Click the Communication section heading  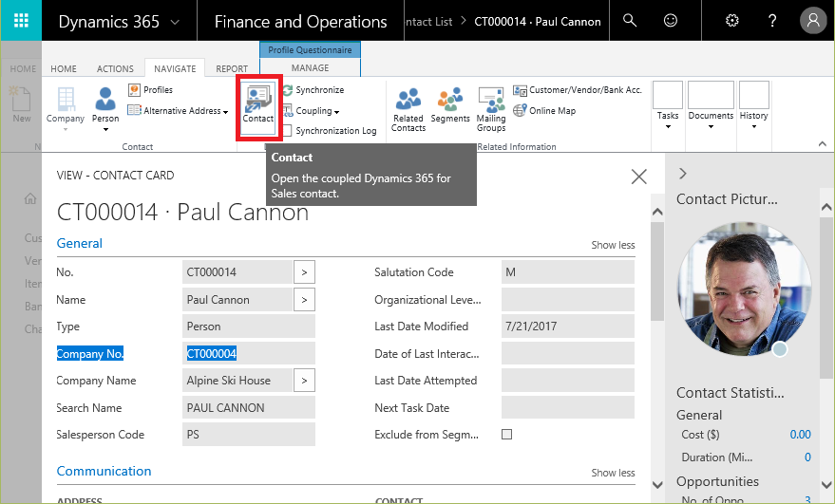104,471
